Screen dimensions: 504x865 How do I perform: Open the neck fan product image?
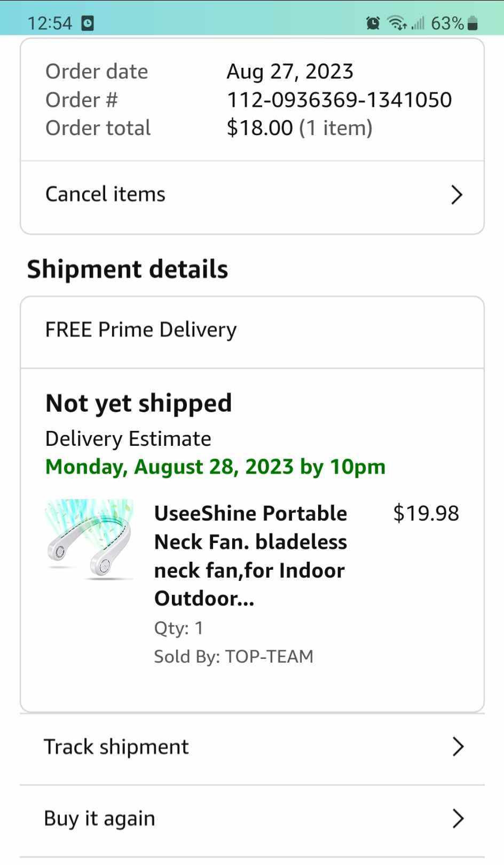point(89,539)
